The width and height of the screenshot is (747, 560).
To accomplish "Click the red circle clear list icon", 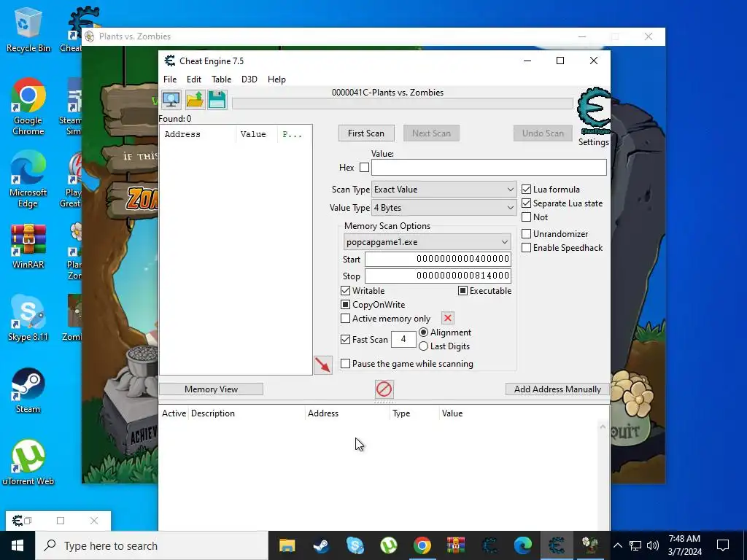I will [384, 389].
